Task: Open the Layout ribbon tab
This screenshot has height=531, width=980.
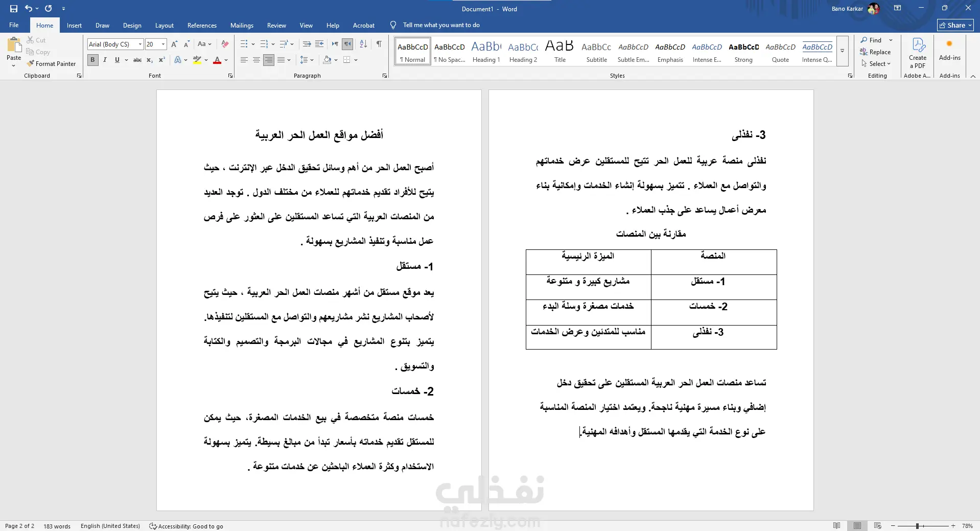Action: (164, 26)
